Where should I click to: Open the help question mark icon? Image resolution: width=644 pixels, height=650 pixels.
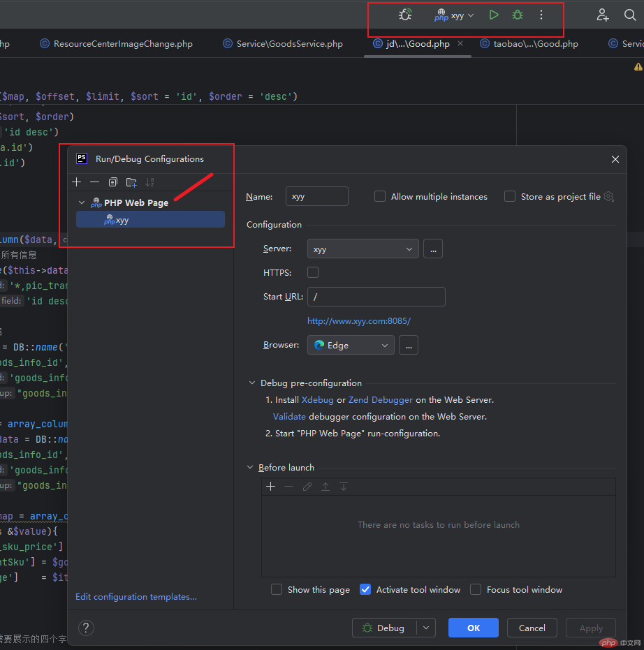click(86, 628)
